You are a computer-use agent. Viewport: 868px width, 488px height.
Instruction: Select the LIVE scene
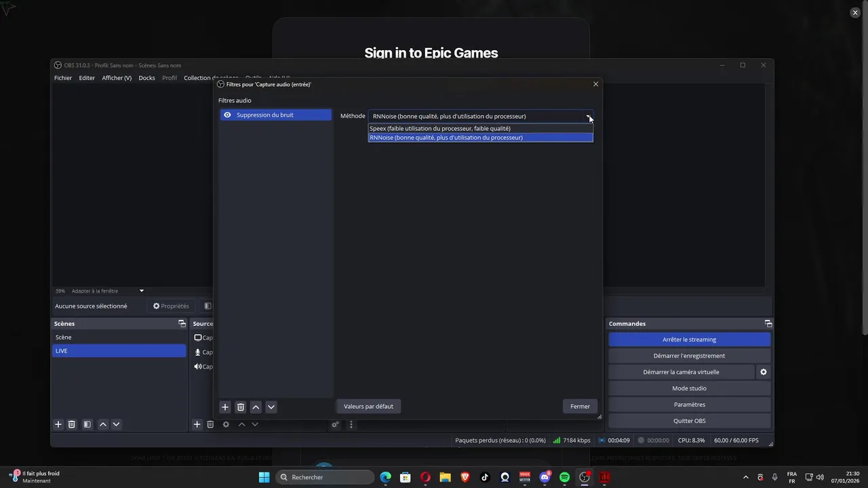click(119, 351)
